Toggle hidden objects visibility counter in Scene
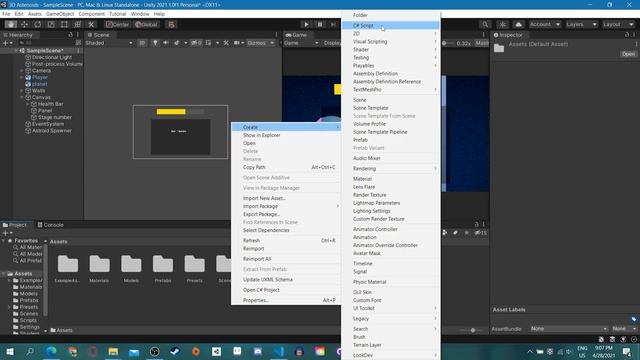640x360 pixels. click(196, 43)
